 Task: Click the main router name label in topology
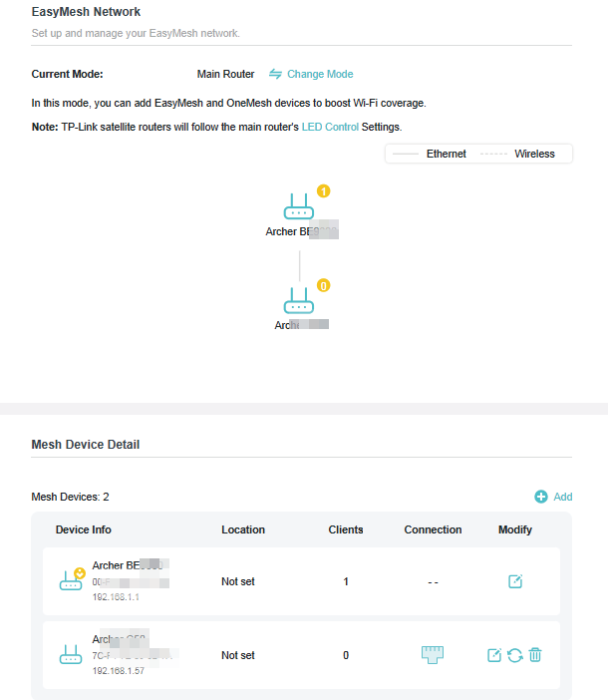(x=302, y=231)
